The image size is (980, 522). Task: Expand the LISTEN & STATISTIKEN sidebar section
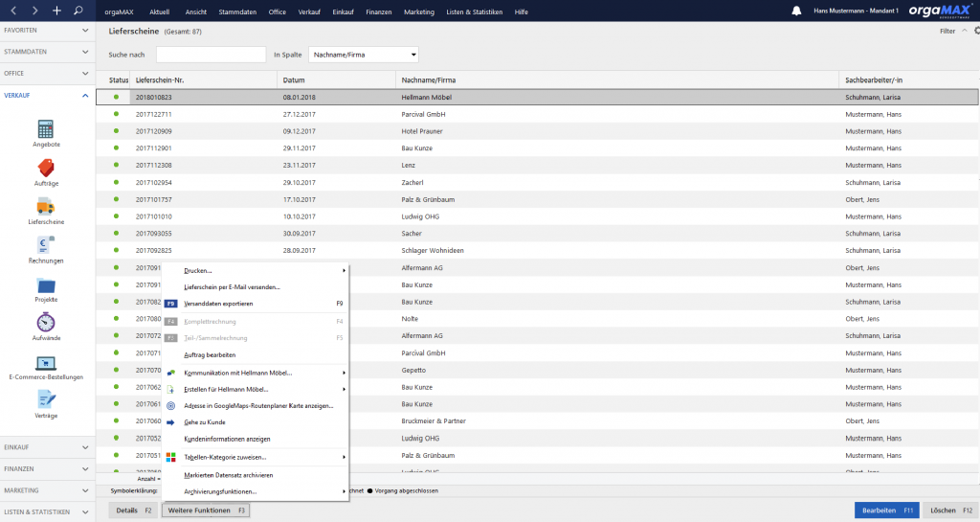point(48,512)
